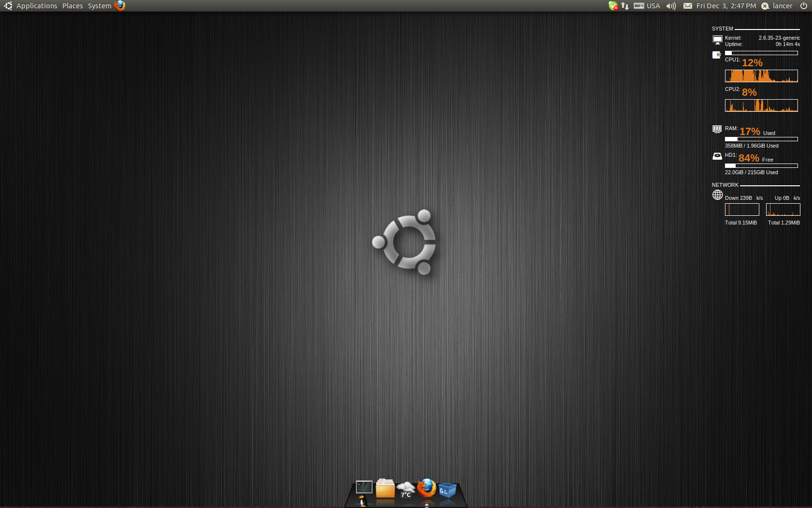Viewport: 812px width, 508px height.
Task: Open the power session menu
Action: 803,6
